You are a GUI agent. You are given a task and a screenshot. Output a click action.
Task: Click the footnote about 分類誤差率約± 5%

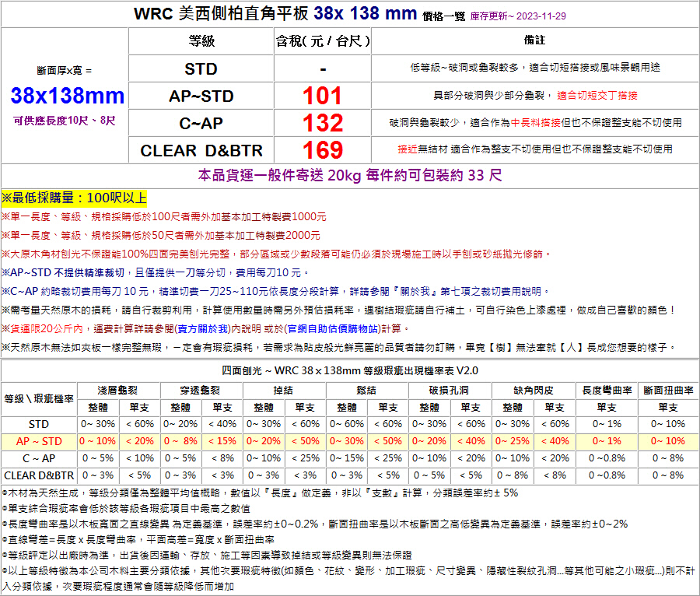[x=260, y=493]
